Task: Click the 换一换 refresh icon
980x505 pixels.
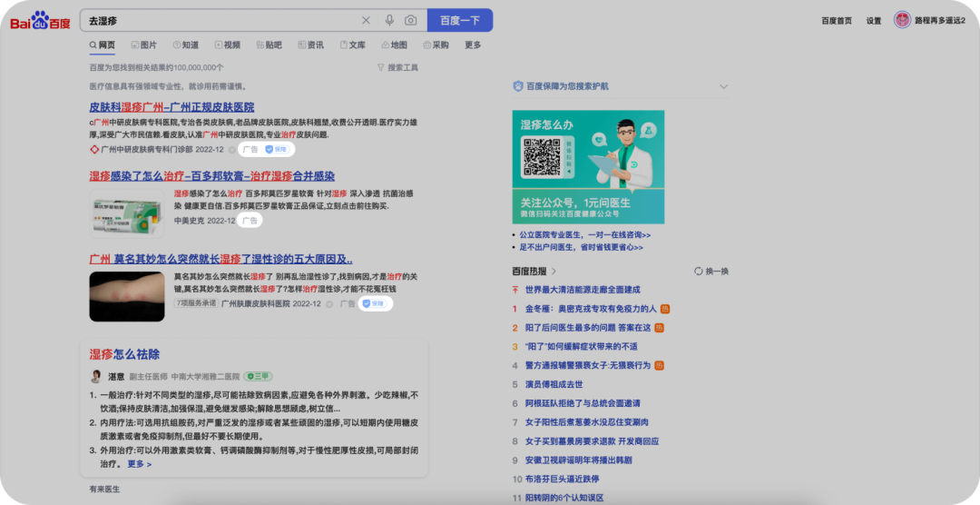Action: click(698, 271)
